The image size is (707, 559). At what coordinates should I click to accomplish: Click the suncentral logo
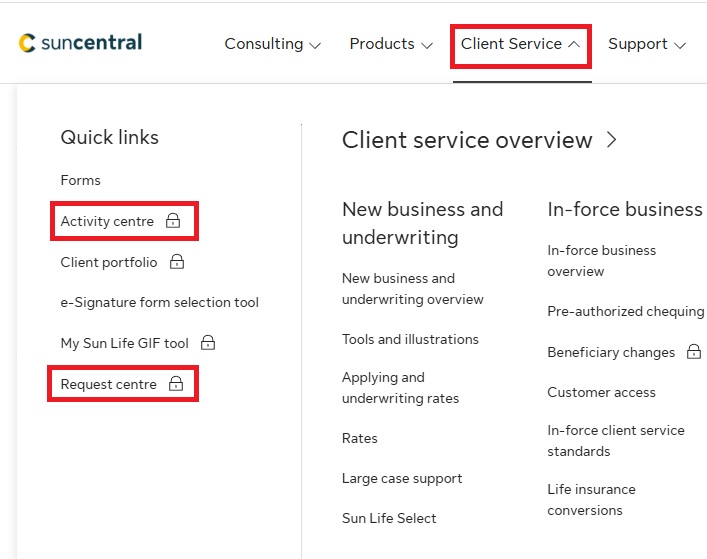pyautogui.click(x=80, y=43)
